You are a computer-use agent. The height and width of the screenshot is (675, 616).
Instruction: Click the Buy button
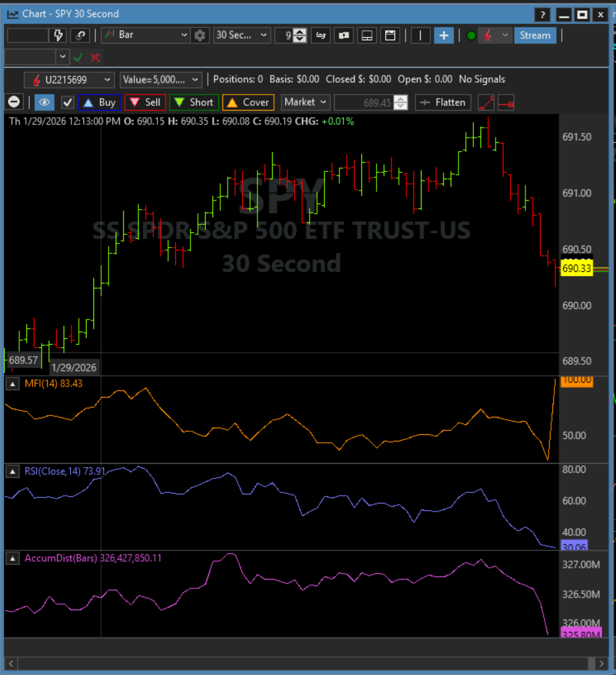tap(99, 102)
